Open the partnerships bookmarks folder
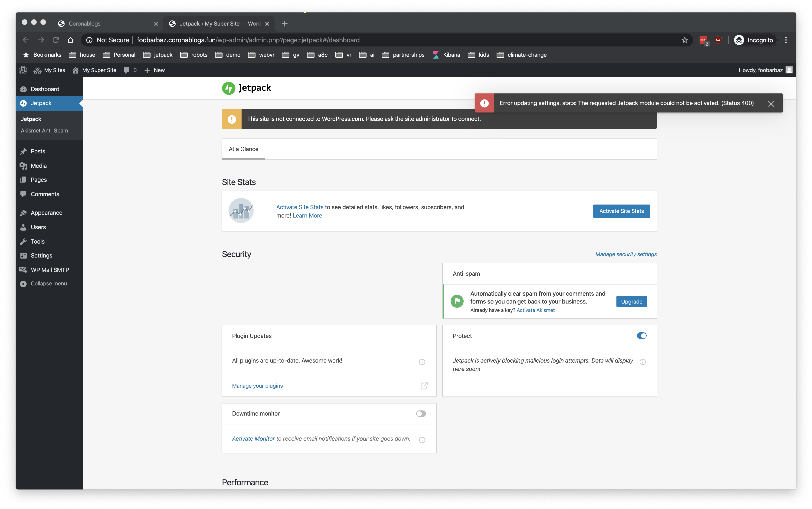The image size is (812, 509). (403, 55)
